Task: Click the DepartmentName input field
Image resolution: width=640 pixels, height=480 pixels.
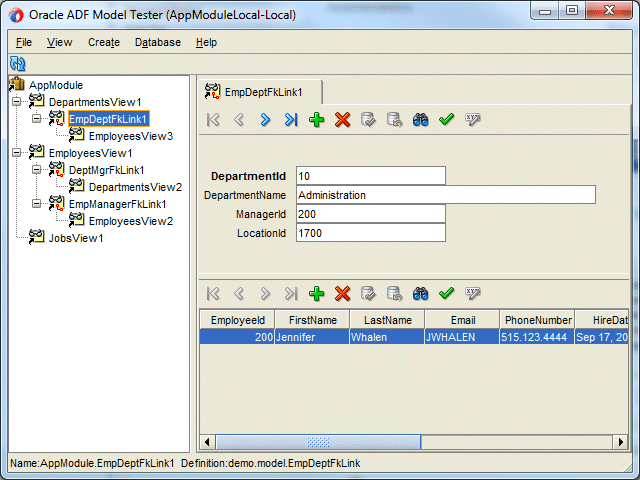Action: tap(446, 195)
